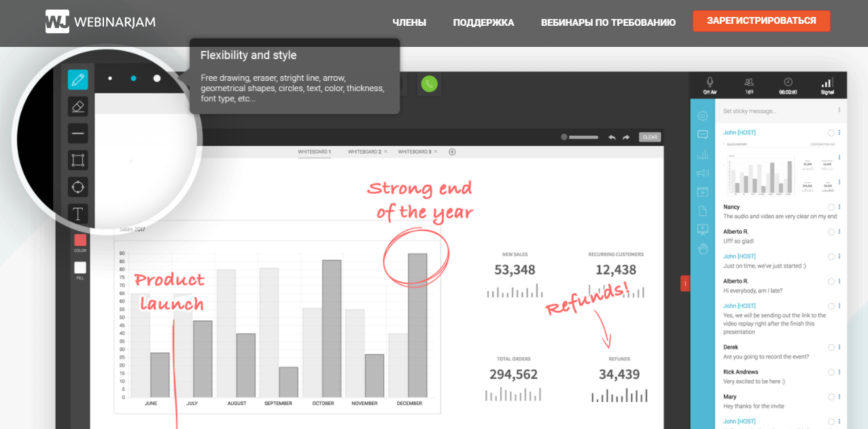
Task: Open the chat bubble sidebar icon
Action: [703, 135]
